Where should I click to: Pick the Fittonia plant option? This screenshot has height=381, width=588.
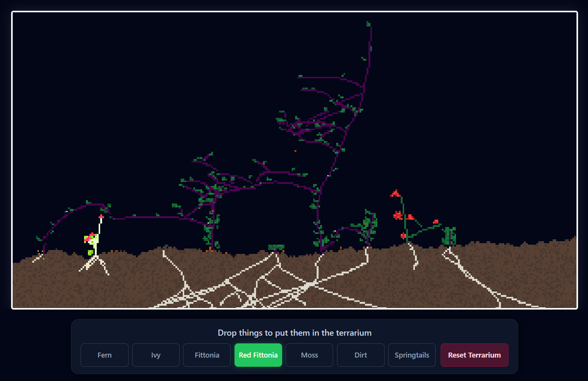207,355
